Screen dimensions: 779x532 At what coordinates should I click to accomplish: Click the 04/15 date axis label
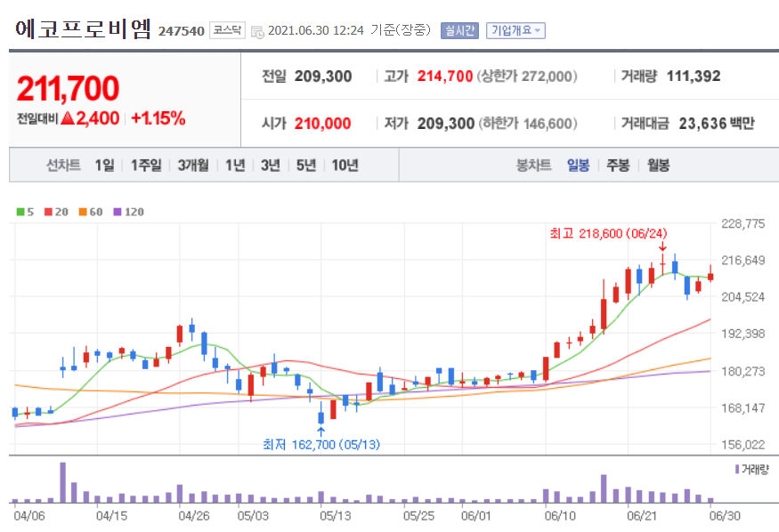111,516
